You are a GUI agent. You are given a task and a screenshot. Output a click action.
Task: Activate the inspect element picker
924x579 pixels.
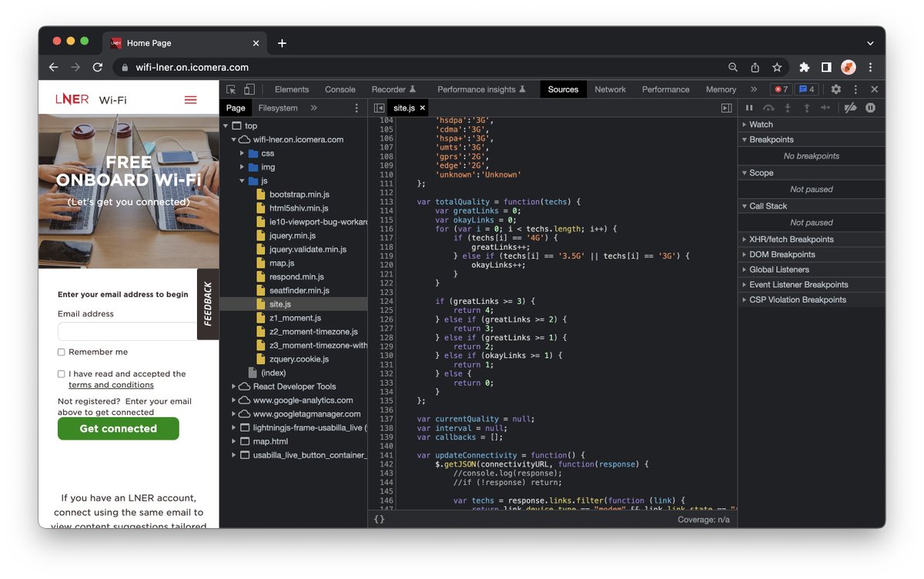[231, 89]
